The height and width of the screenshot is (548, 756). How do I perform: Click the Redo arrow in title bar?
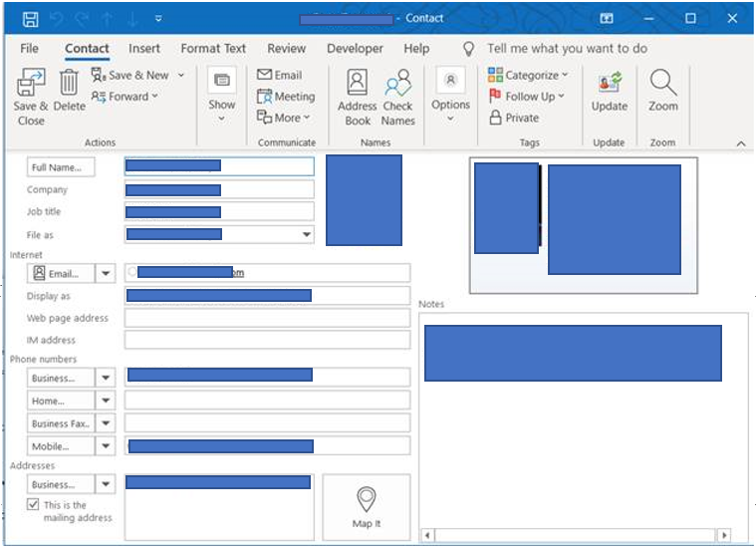(x=82, y=19)
